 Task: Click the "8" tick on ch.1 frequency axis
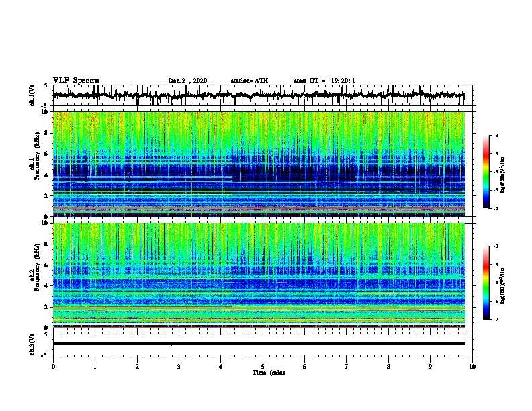click(47, 133)
